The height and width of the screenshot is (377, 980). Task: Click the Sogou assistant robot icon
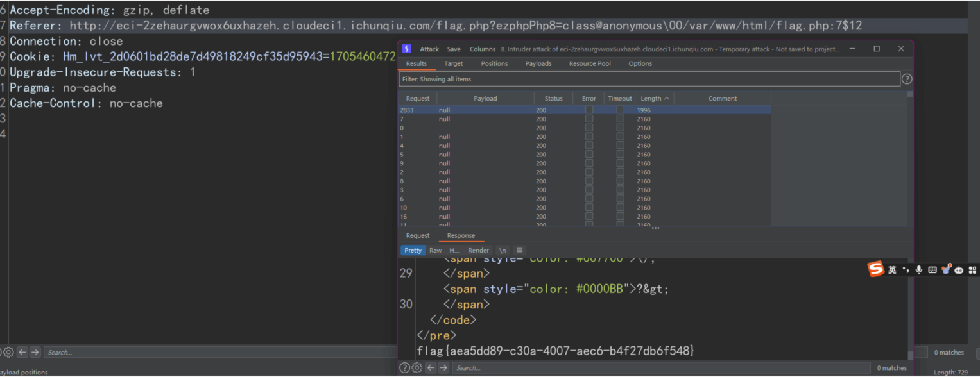959,271
